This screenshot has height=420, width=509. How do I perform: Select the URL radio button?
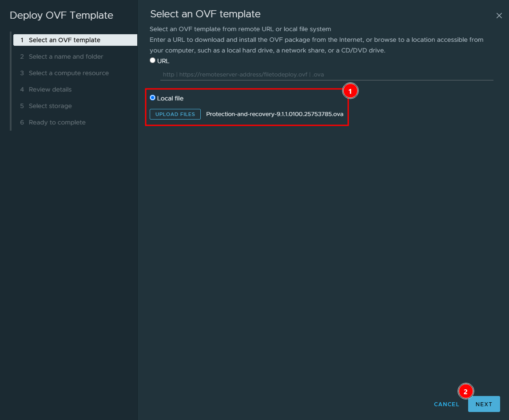coord(153,60)
